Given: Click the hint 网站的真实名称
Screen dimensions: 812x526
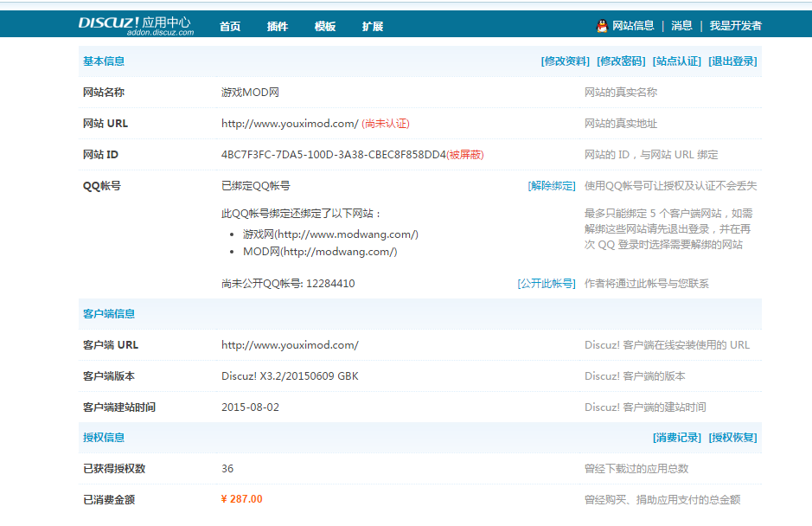Looking at the screenshot, I should [621, 93].
